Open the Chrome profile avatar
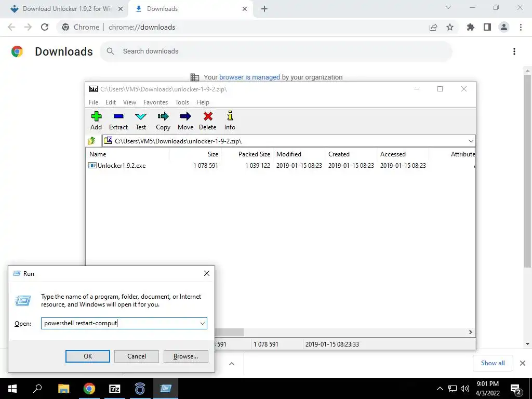The image size is (532, 399). (504, 27)
